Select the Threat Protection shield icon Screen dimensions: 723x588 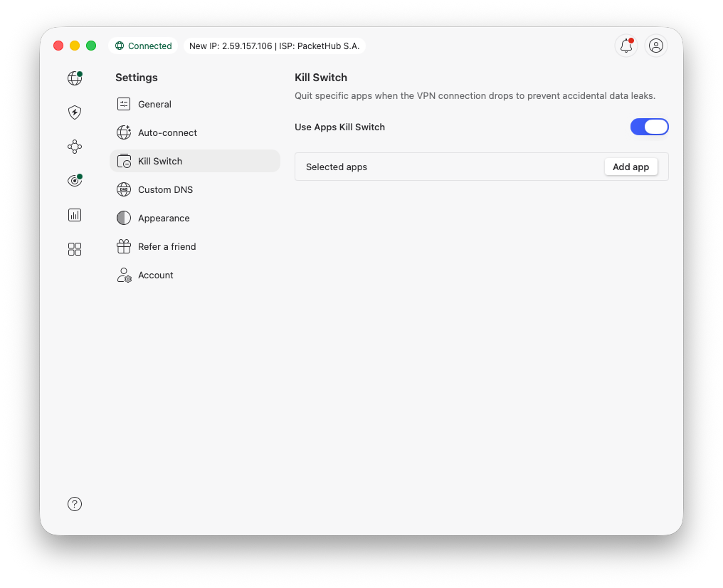[x=75, y=112]
